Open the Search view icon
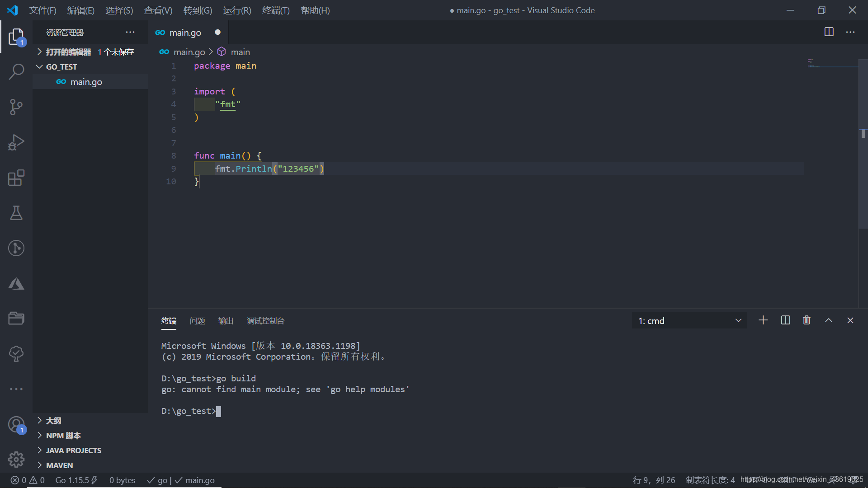The height and width of the screenshot is (488, 868). click(x=16, y=71)
